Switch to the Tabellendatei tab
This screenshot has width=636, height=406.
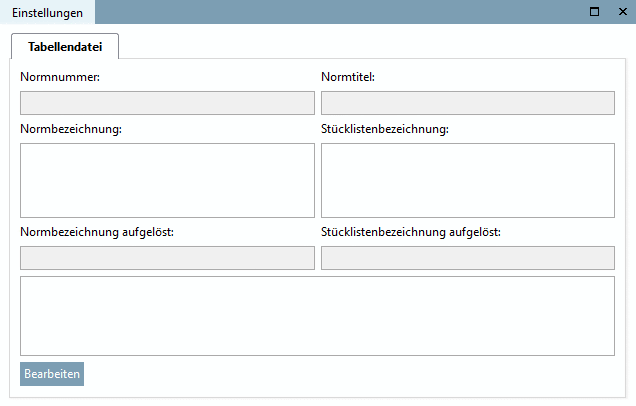pos(65,46)
